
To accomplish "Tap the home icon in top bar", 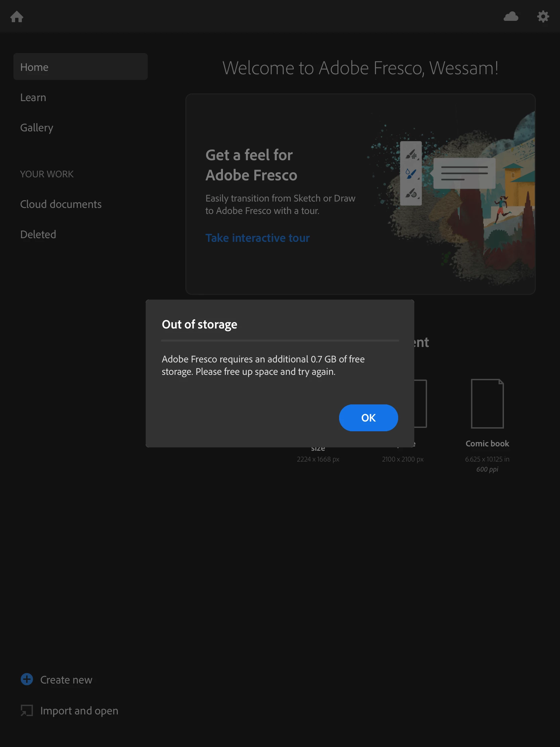I will pyautogui.click(x=16, y=16).
